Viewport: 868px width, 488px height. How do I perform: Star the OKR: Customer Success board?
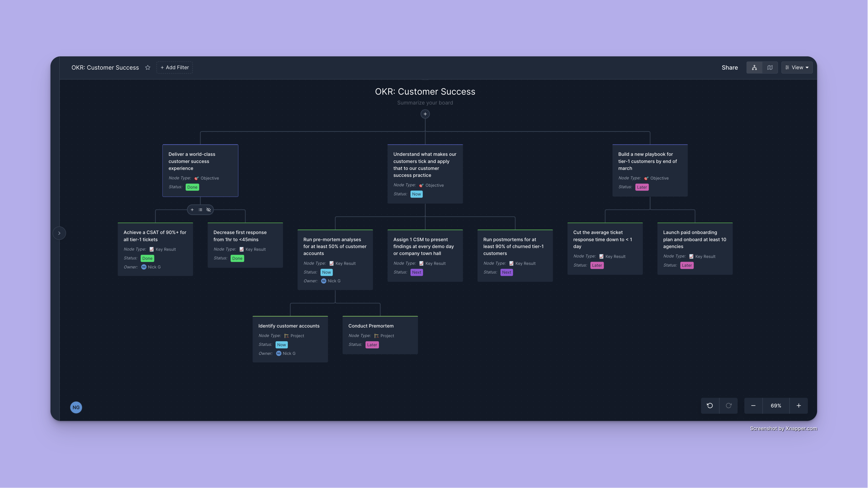pyautogui.click(x=148, y=67)
